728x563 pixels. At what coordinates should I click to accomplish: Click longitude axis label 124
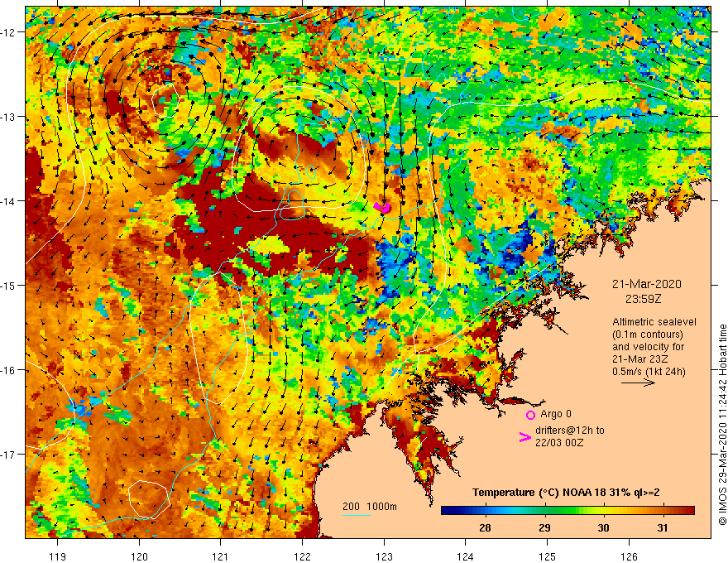click(466, 556)
